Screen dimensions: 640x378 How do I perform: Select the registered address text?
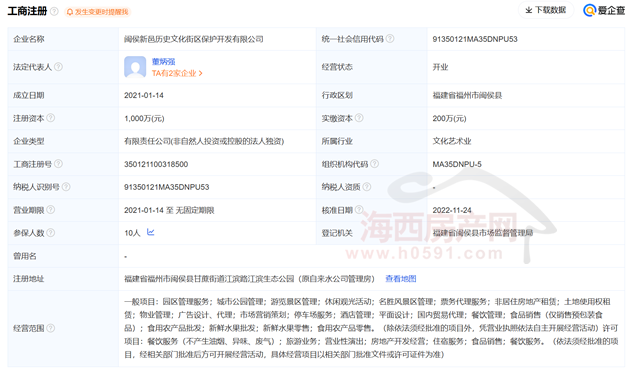(249, 279)
